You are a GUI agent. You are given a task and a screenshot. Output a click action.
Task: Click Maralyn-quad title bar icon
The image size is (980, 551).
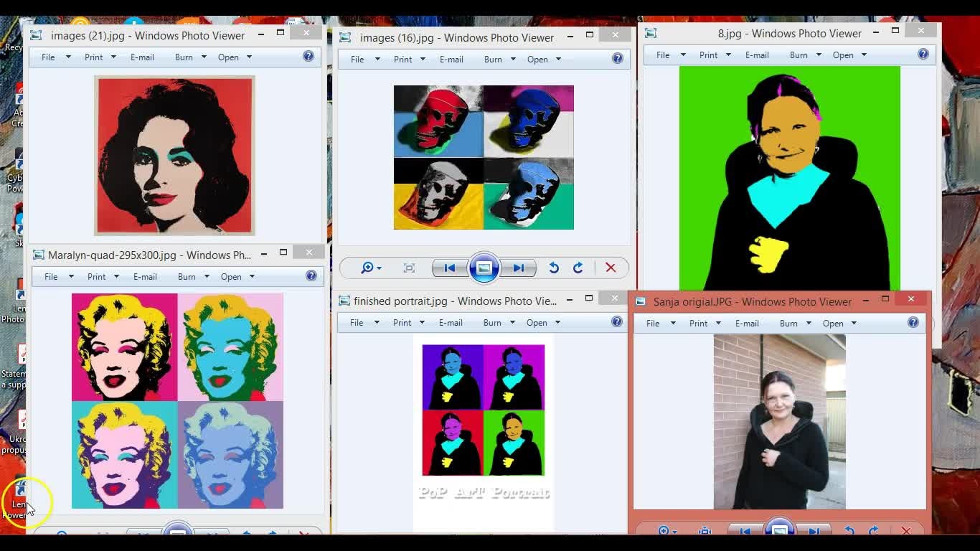tap(38, 255)
